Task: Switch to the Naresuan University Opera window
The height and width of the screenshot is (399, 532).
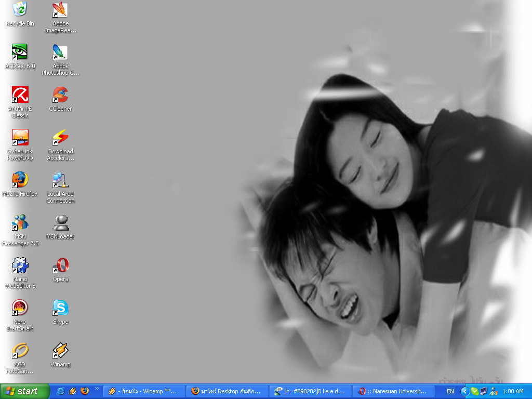Action: click(x=394, y=391)
